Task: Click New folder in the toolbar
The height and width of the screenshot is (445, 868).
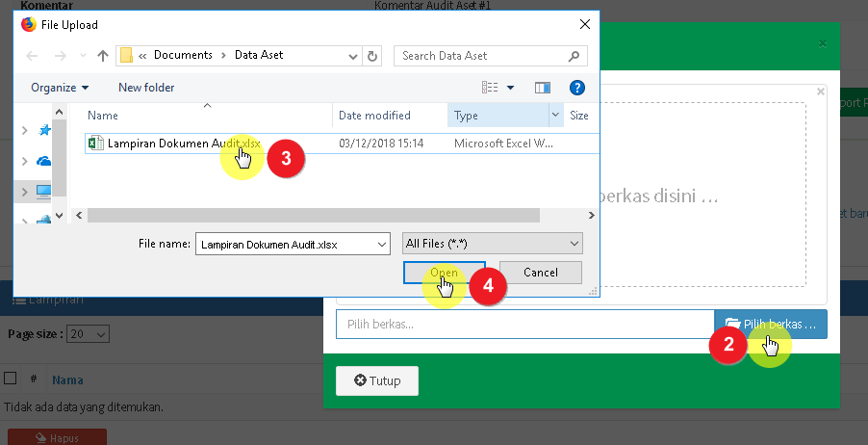Action: [146, 88]
